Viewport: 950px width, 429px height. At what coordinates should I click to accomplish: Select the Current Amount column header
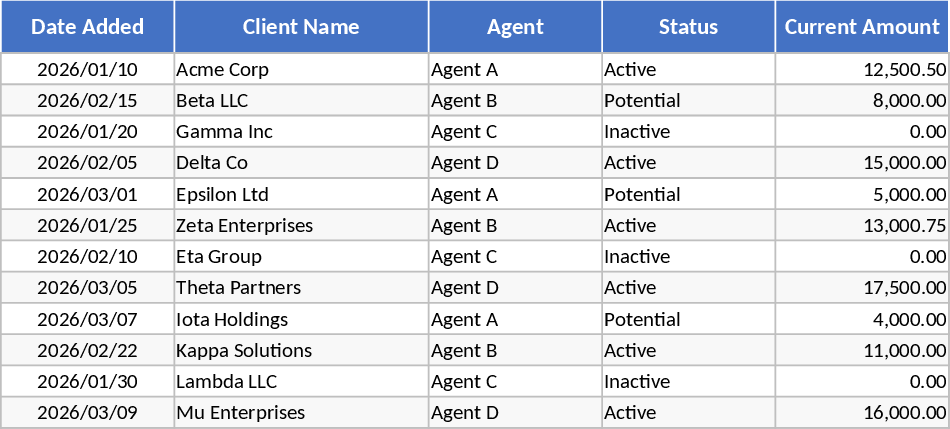(x=862, y=27)
